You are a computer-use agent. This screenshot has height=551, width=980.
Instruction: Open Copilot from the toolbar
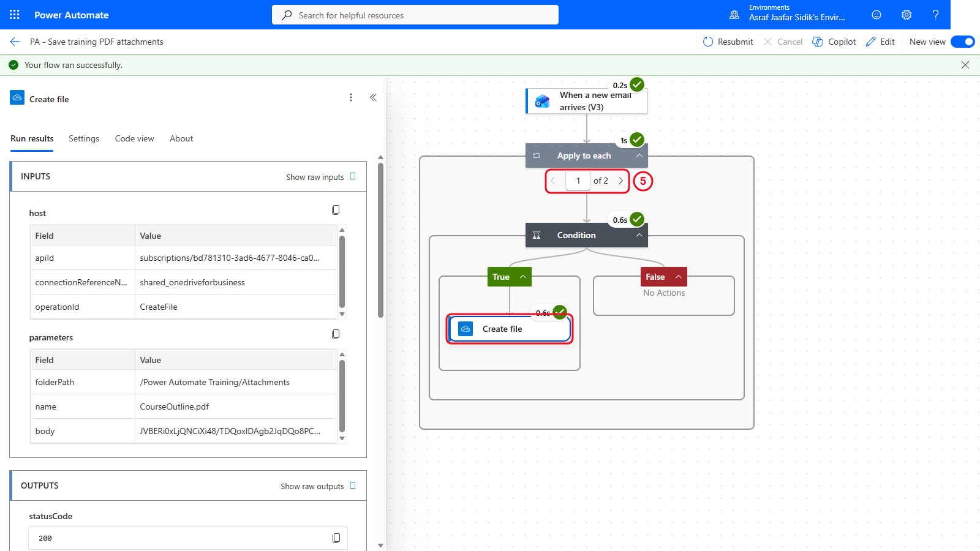coord(834,42)
